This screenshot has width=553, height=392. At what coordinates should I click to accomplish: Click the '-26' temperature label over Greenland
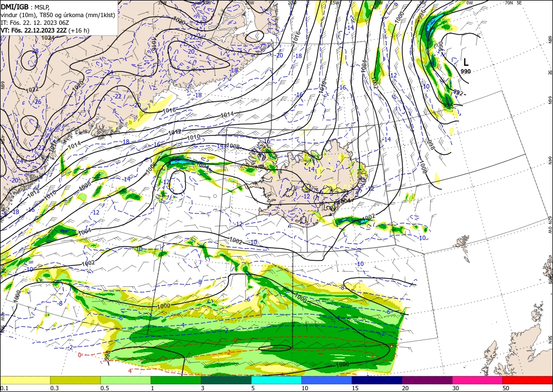pyautogui.click(x=37, y=102)
